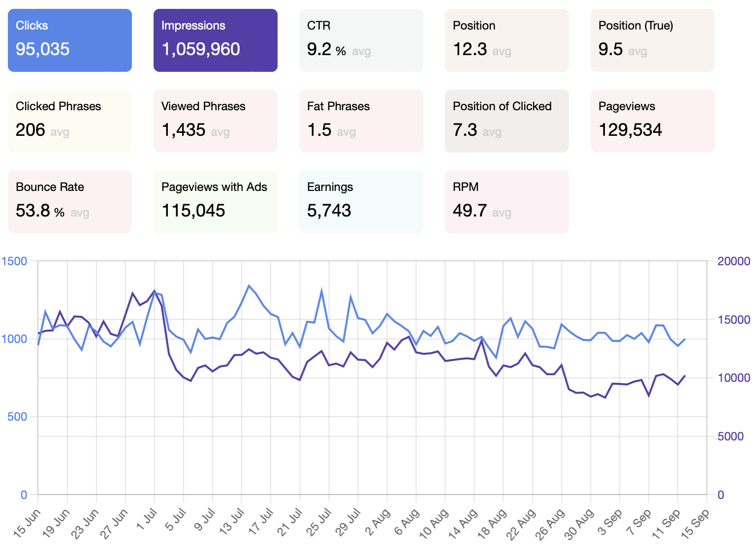Click the 18 Aug axis label
The image size is (756, 558).
coord(492,524)
